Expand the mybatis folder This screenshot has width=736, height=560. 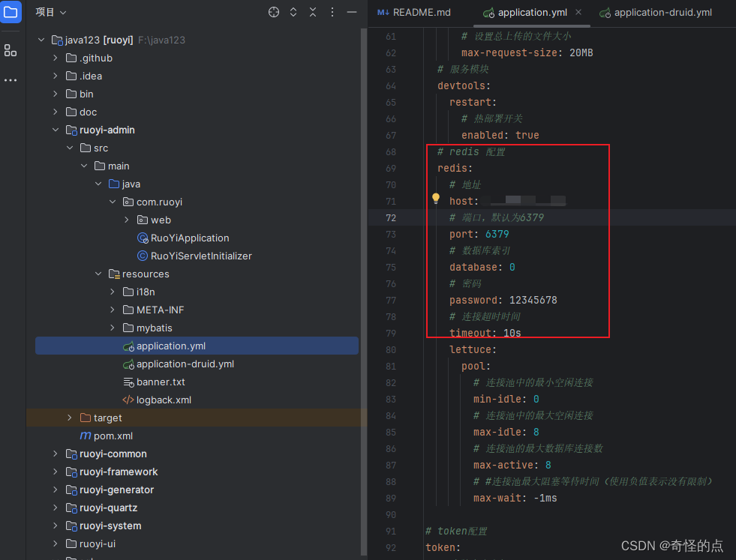[113, 328]
